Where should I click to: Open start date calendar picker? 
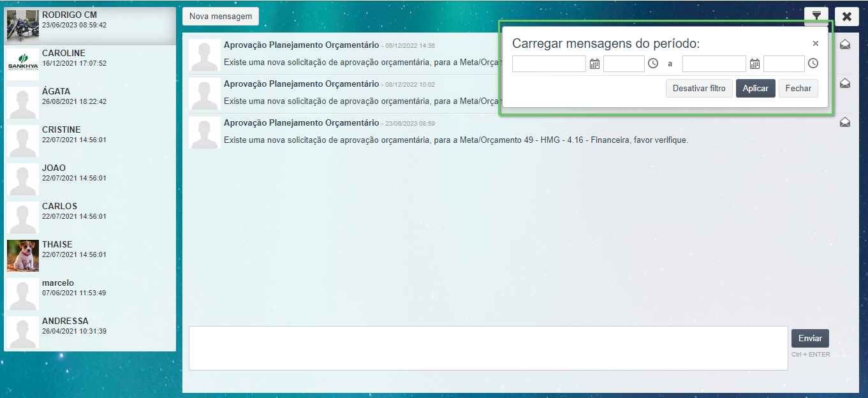tap(594, 64)
